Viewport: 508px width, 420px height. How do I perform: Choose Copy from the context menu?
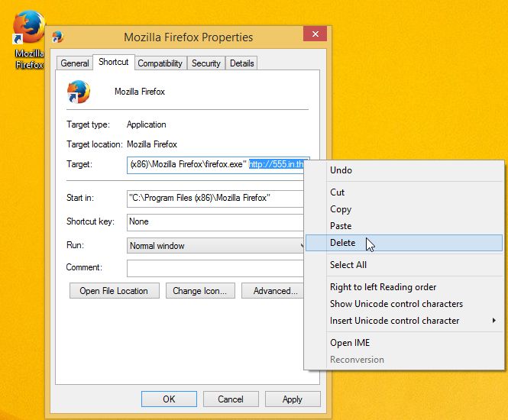404,209
